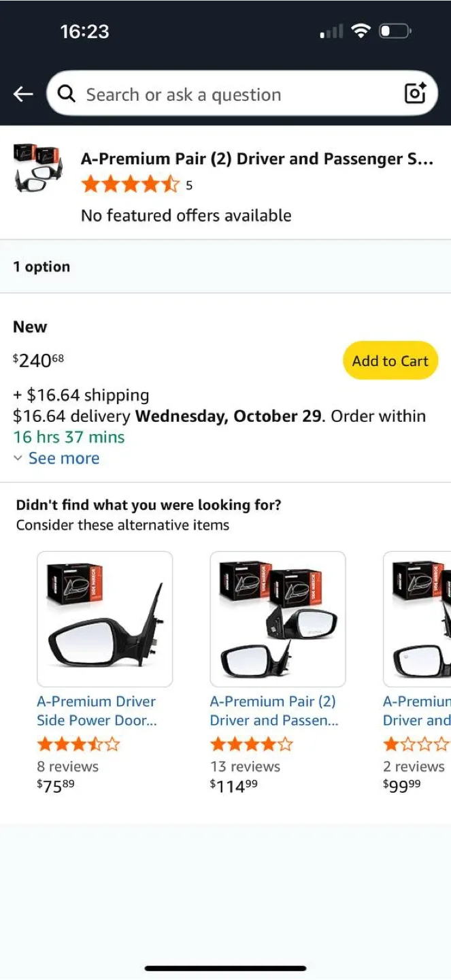Tap the 13 reviews star rating row
Viewport: 451px width, 980px height.
click(251, 744)
